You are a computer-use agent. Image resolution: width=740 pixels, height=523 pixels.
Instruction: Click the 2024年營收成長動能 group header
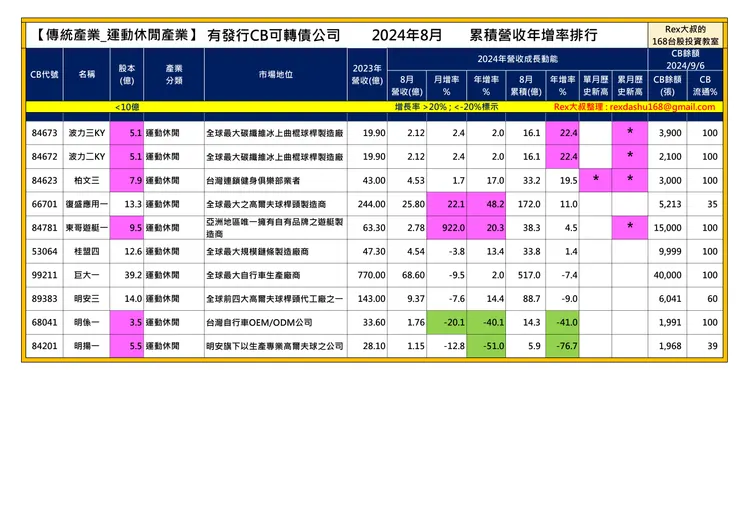[517, 59]
